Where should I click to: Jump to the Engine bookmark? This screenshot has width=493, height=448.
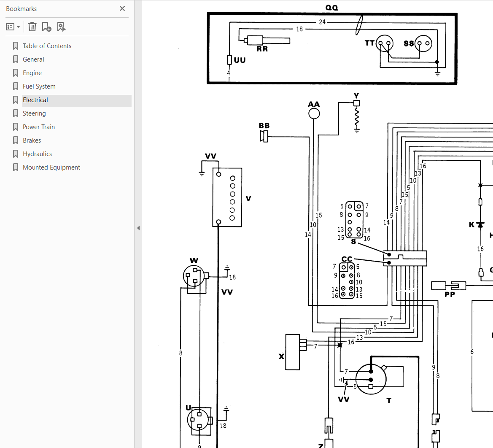[x=32, y=73]
